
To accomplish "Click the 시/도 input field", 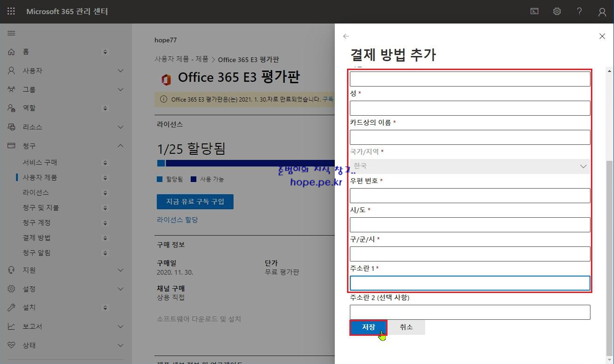I will click(470, 225).
